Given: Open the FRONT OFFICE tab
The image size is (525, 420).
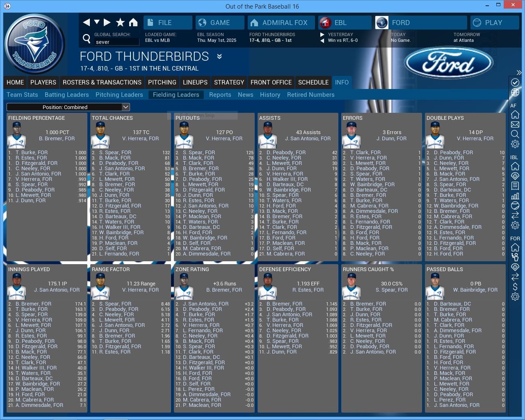Looking at the screenshot, I should [x=271, y=82].
